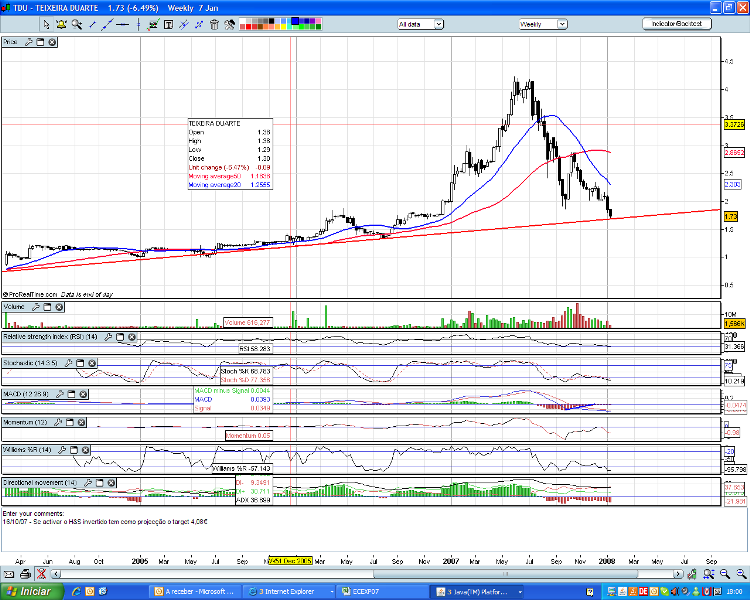Image resolution: width=750 pixels, height=600 pixels.
Task: Pick the pink color swatch
Action: click(318, 21)
